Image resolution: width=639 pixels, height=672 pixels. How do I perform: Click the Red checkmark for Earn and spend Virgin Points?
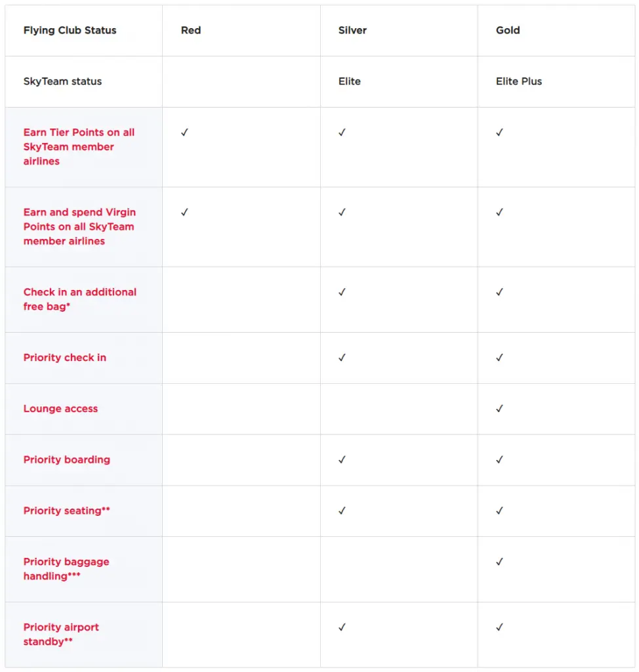[x=185, y=213]
